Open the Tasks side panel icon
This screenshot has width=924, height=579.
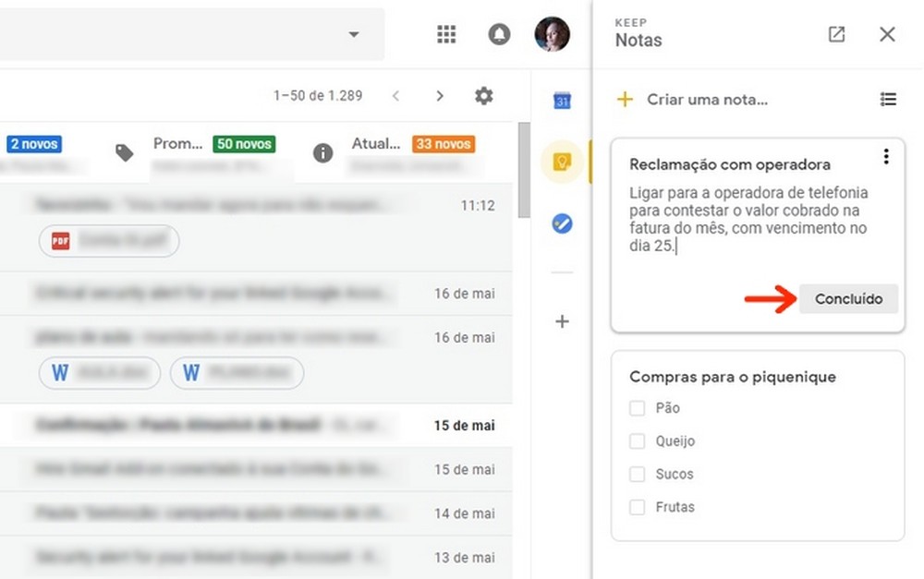[x=562, y=223]
